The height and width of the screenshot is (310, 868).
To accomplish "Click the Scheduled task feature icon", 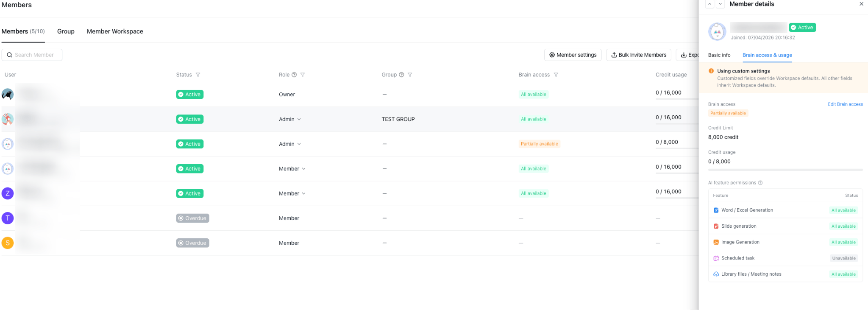I will pos(716,258).
